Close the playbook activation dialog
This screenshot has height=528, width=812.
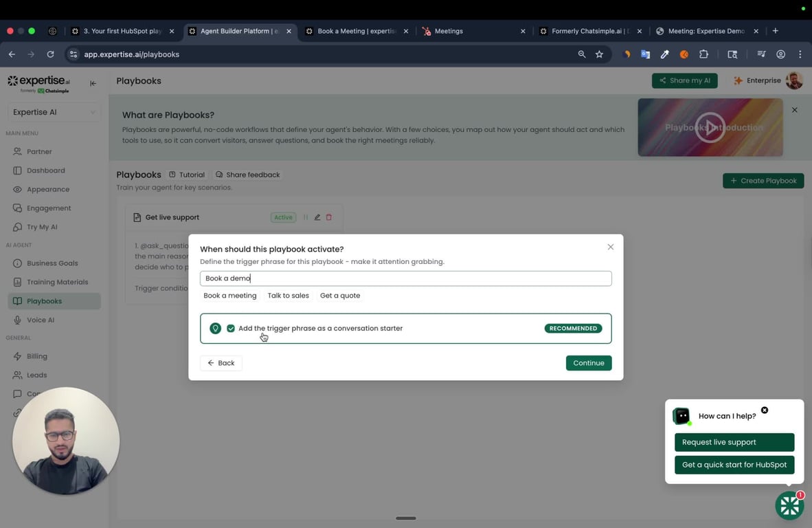tap(611, 247)
